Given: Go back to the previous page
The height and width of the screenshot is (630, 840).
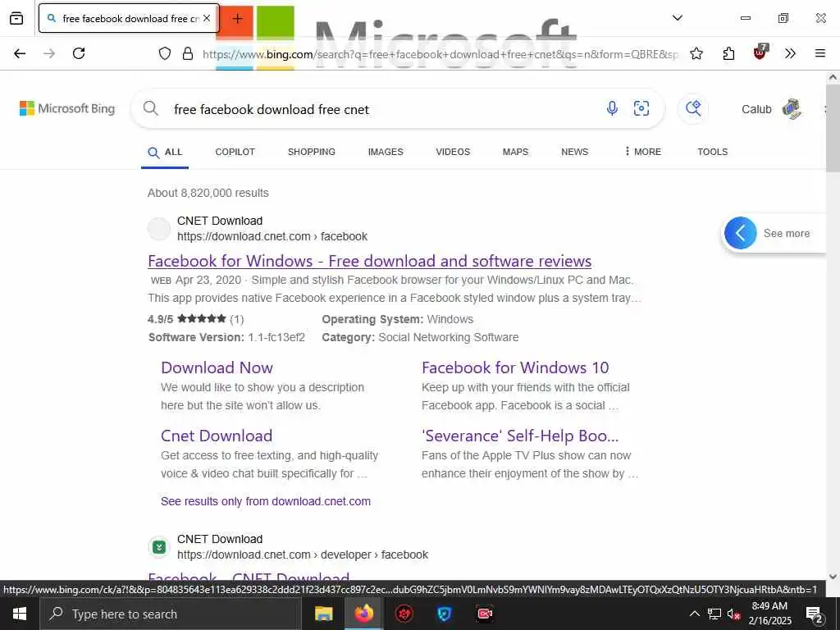Looking at the screenshot, I should point(20,53).
